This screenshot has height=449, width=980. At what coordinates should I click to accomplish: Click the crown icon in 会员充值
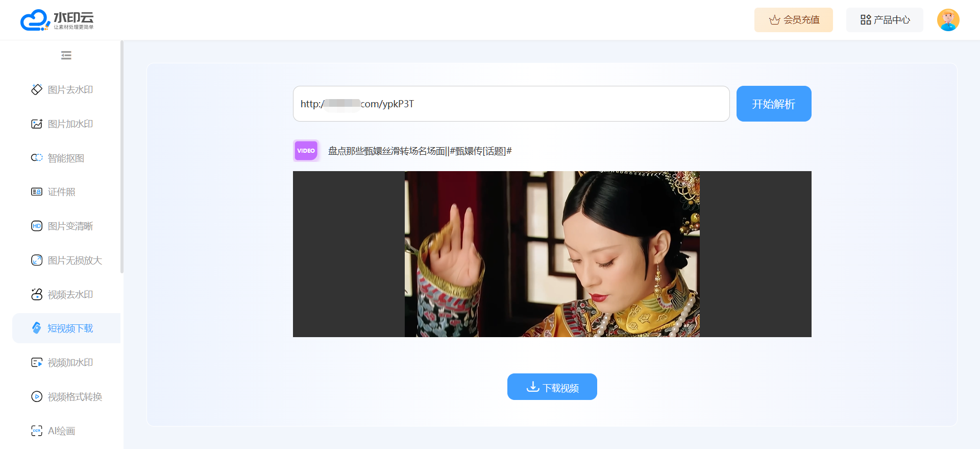tap(775, 20)
